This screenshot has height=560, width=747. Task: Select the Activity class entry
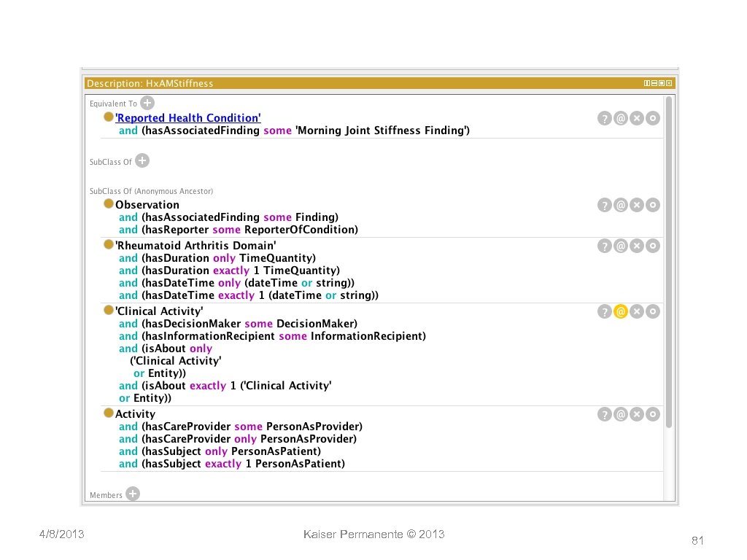(x=135, y=414)
